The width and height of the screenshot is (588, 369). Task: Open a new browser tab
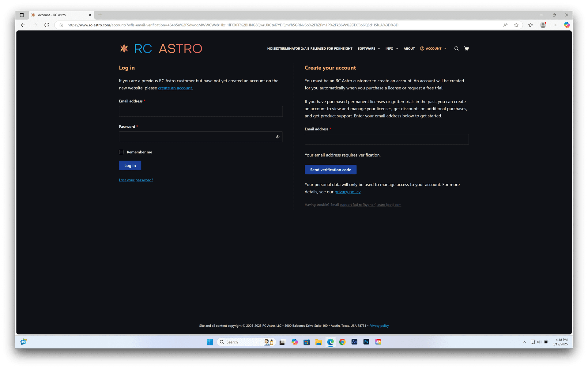click(100, 15)
